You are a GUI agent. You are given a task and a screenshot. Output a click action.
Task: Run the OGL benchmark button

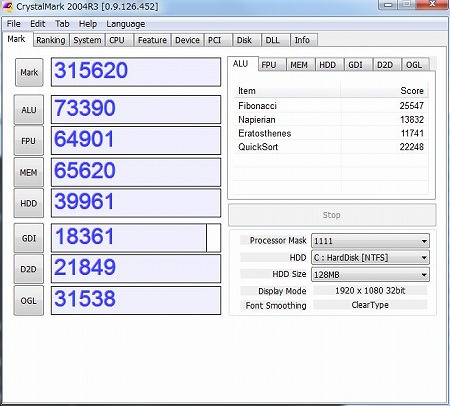pos(29,300)
